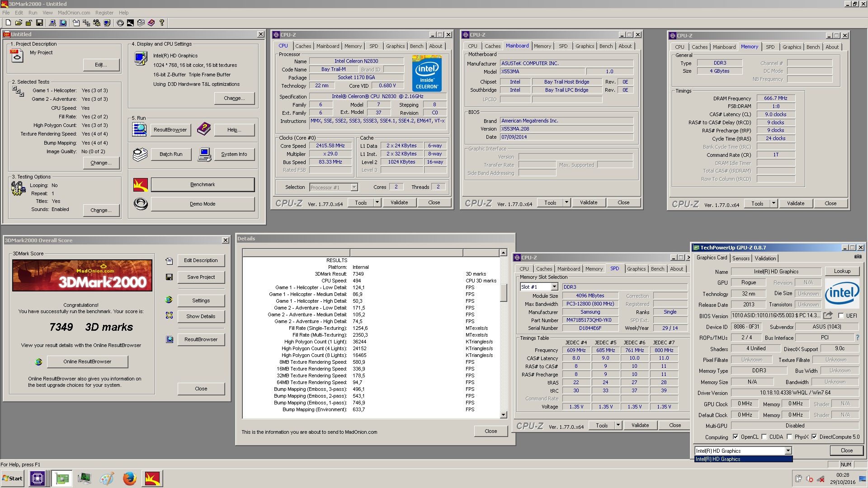Open the CPU-Z icon on the taskbar

pos(37,479)
